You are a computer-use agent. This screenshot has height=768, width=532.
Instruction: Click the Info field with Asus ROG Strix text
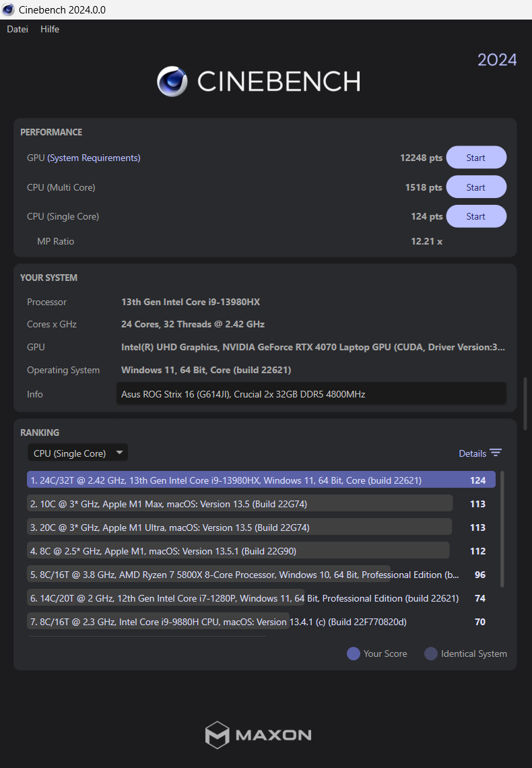click(x=311, y=394)
